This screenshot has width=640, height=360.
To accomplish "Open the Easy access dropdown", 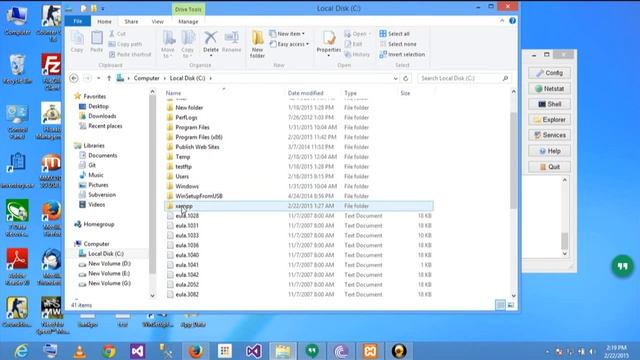I will pos(289,44).
